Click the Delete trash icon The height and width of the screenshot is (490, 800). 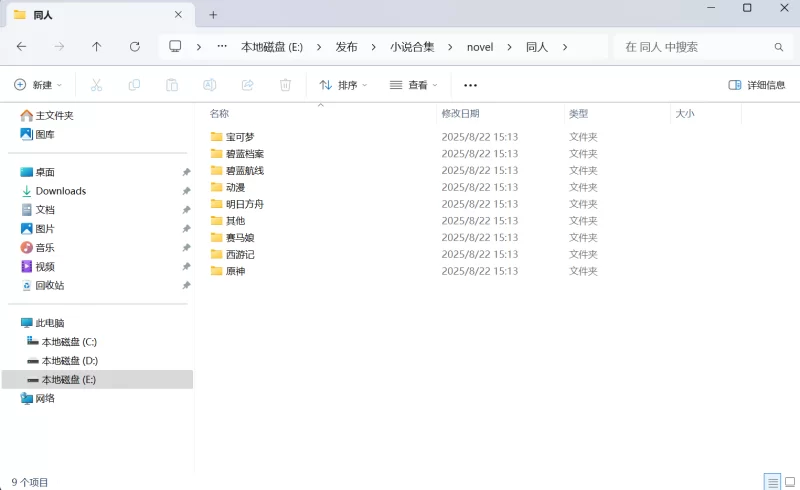(x=285, y=85)
